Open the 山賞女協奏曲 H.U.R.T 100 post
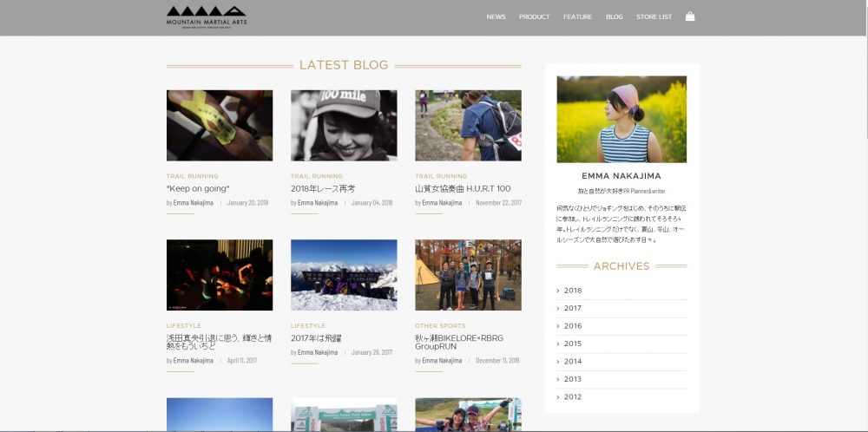Image resolution: width=868 pixels, height=432 pixels. coord(463,188)
